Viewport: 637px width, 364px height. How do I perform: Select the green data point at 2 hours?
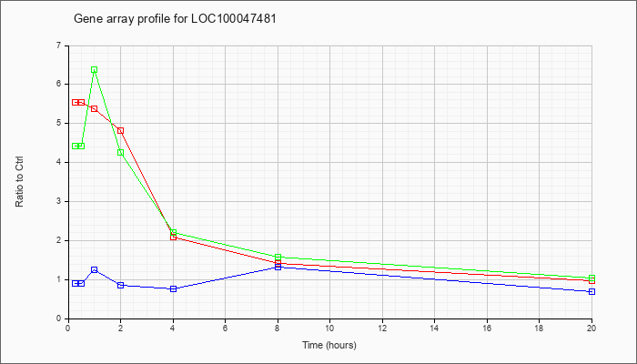click(121, 153)
